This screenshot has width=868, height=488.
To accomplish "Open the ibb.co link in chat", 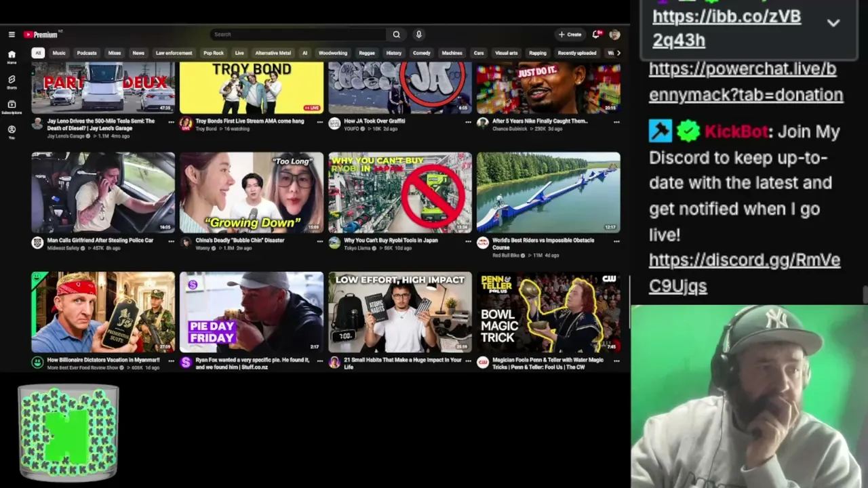I will click(x=726, y=28).
